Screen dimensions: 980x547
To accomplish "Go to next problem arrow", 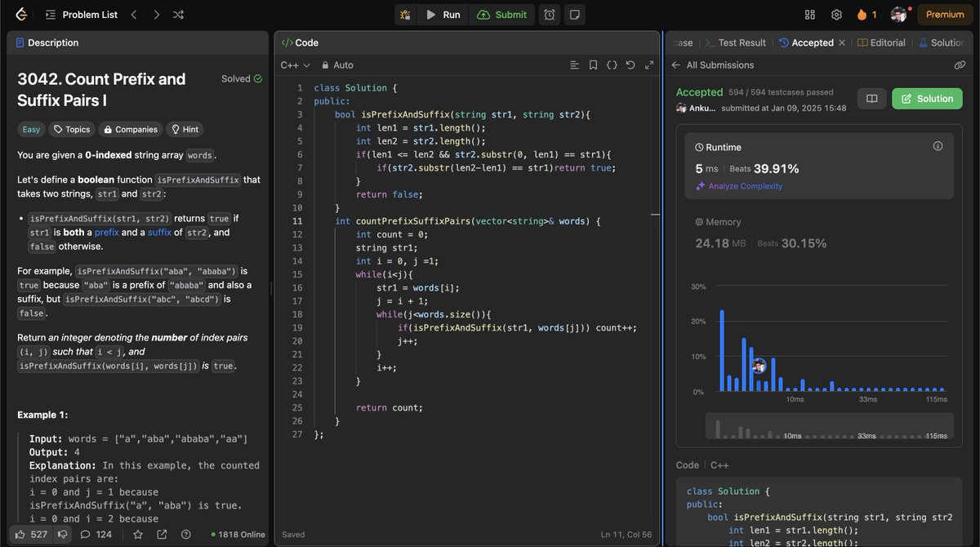I will pos(157,15).
